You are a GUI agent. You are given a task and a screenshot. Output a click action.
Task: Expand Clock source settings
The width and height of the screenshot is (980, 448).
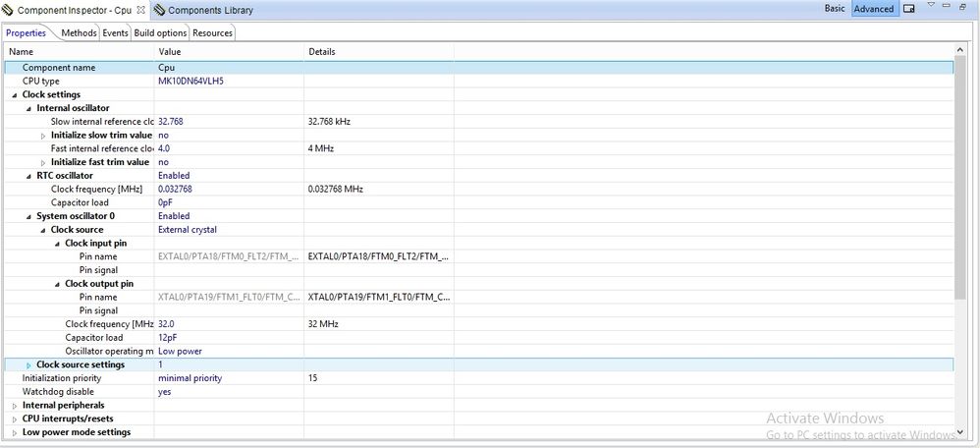pos(28,365)
